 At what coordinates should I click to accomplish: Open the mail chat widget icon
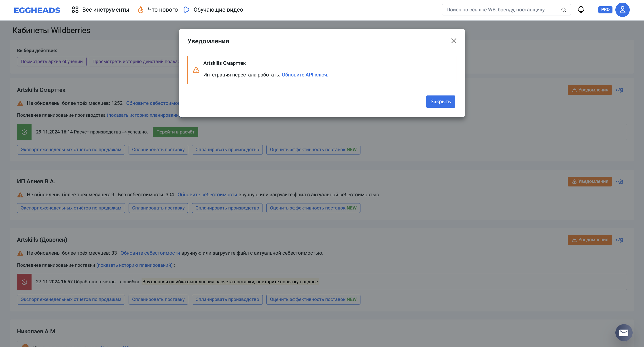click(x=623, y=332)
